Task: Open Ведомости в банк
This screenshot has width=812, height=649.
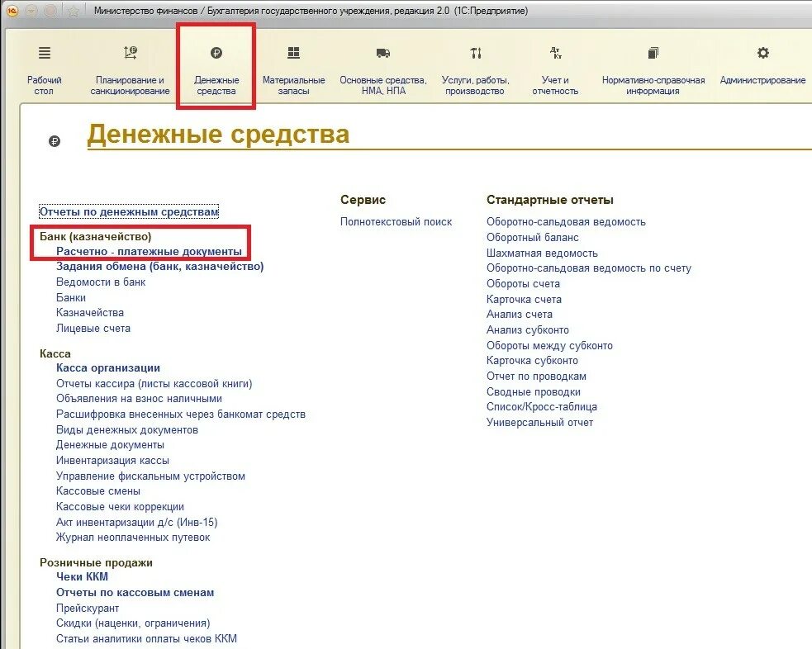Action: coord(101,282)
